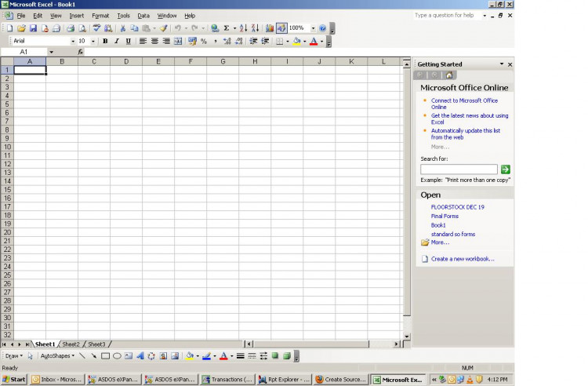
Task: Open the Final Forms recent file
Action: [445, 216]
